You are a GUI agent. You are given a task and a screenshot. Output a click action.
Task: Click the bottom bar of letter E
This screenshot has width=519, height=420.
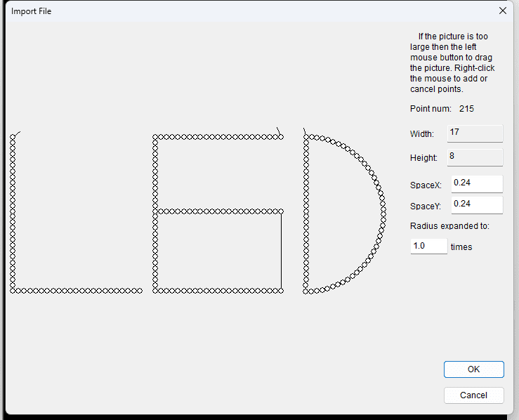click(x=218, y=290)
